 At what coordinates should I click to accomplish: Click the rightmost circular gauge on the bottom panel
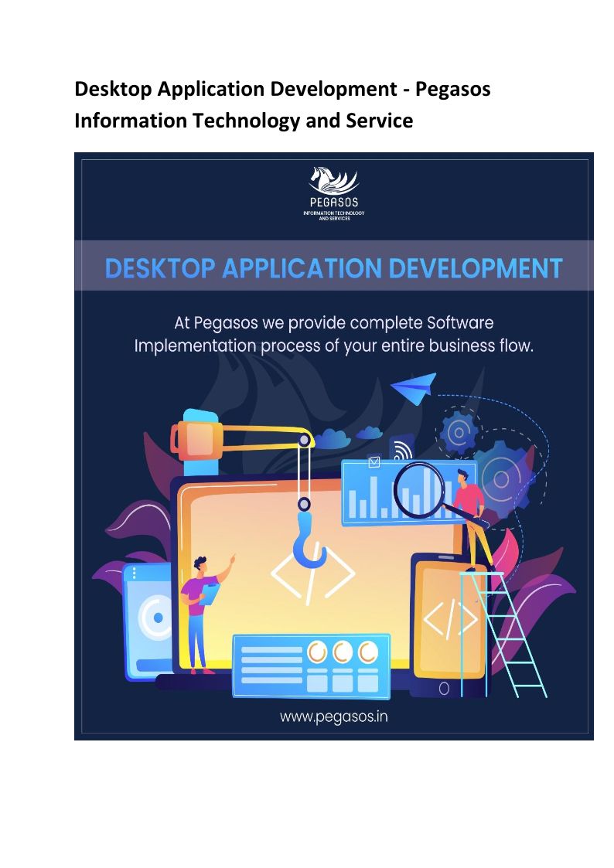pos(368,652)
